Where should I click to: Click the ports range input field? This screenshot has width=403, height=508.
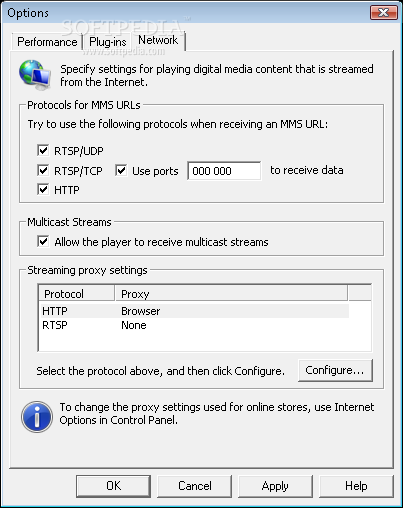[x=224, y=171]
